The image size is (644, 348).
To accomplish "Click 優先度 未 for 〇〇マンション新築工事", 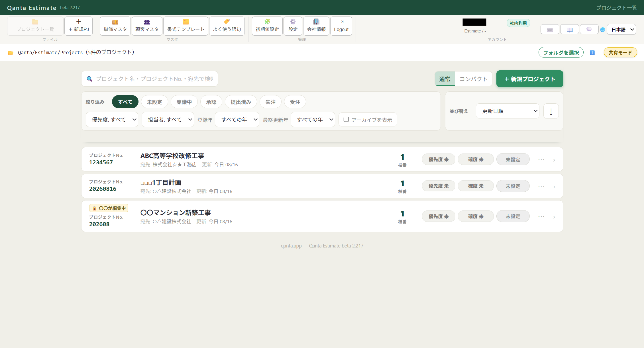I will point(439,216).
